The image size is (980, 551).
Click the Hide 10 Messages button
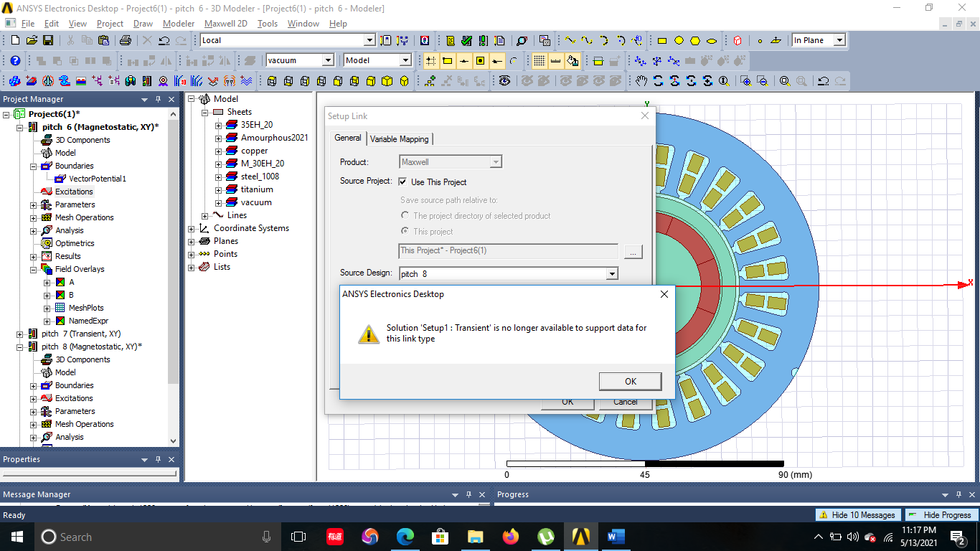coord(858,515)
